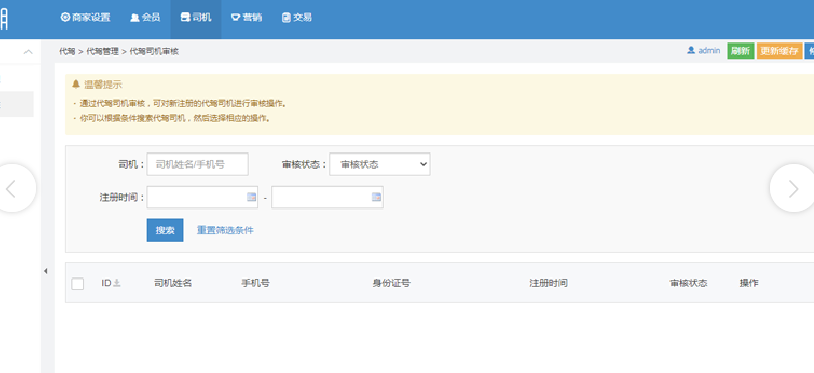This screenshot has height=373, width=814.
Task: Click the 代驾 breadcrumb
Action: tap(67, 51)
